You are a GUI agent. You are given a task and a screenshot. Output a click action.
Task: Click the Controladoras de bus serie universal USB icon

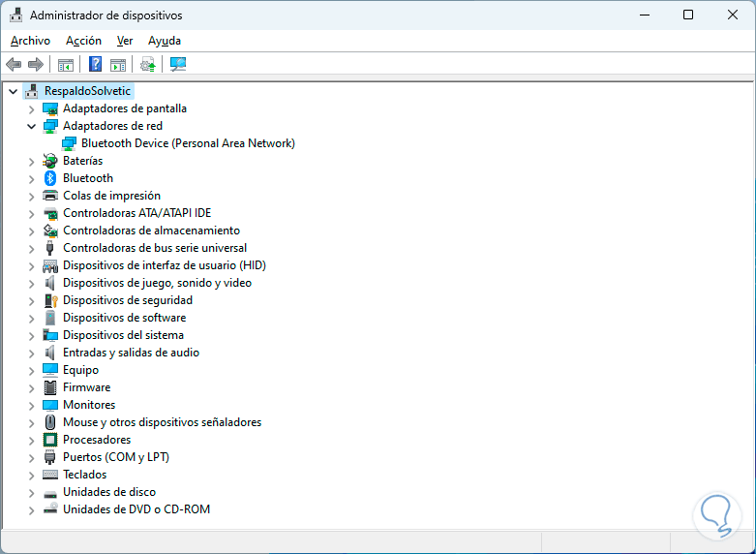[49, 248]
